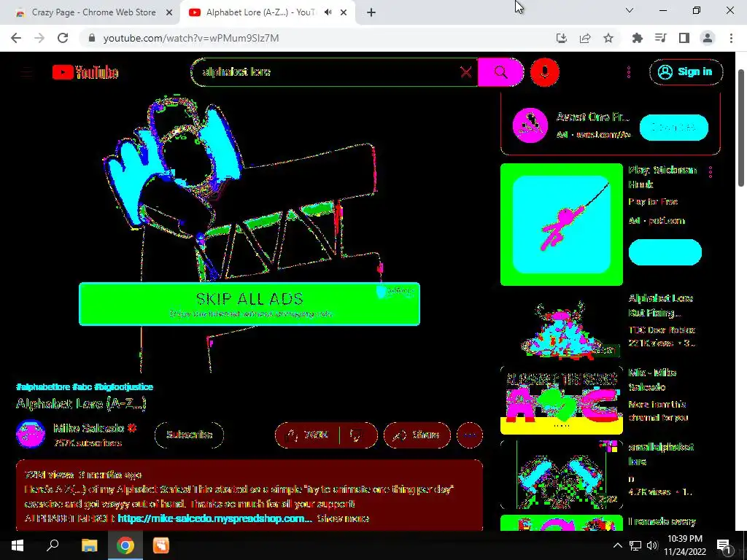Share this page from the address bar
This screenshot has width=747, height=560.
click(585, 38)
